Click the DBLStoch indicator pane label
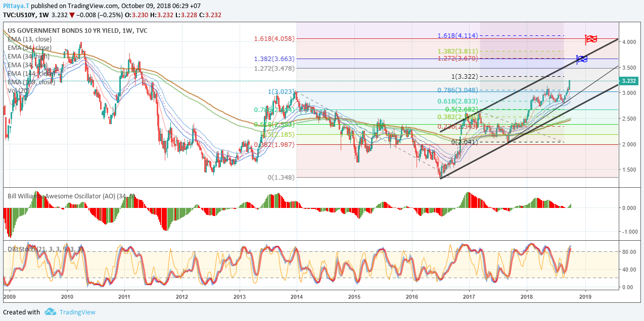644x321 pixels. (45, 249)
